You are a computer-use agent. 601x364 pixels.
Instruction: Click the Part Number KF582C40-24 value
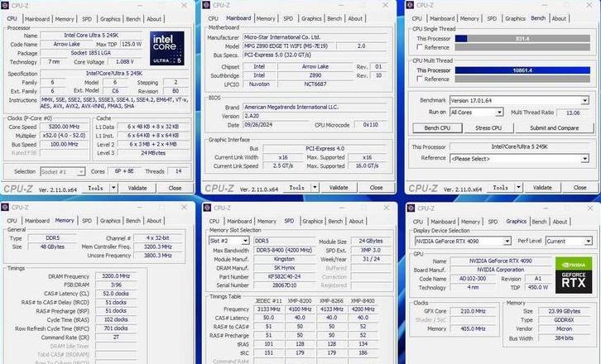coord(284,276)
